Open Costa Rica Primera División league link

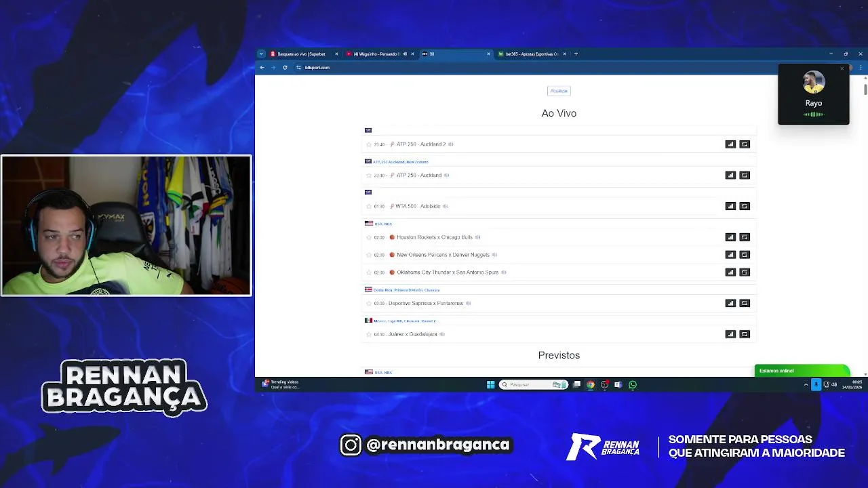(x=406, y=290)
